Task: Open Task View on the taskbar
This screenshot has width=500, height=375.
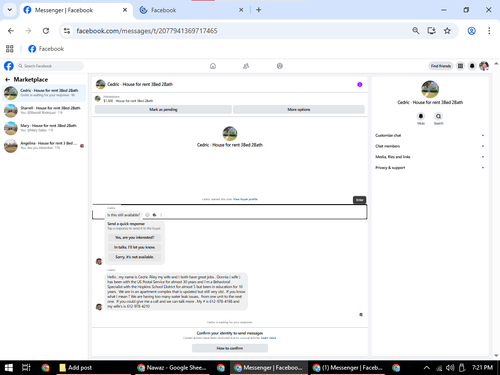Action: (x=26, y=368)
